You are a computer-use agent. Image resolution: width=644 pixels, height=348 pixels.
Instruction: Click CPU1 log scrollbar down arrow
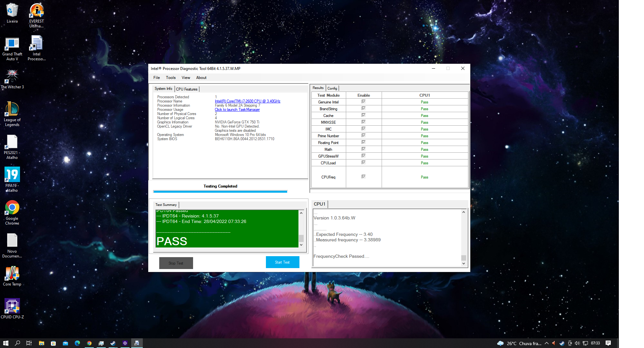pyautogui.click(x=463, y=264)
